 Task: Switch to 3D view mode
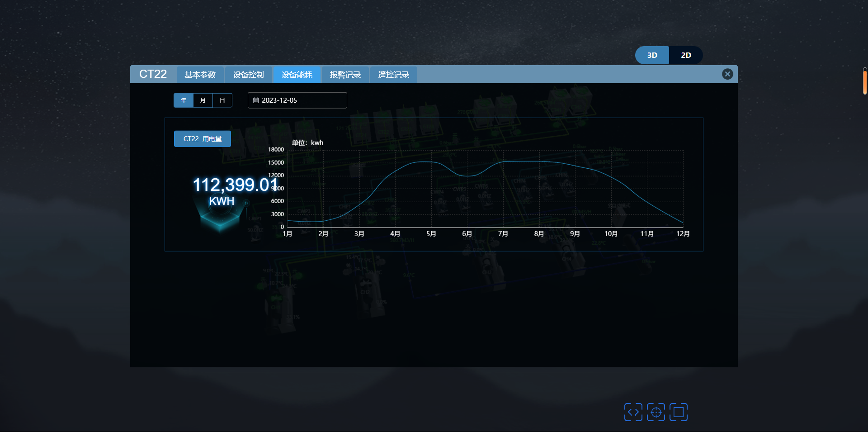point(652,55)
